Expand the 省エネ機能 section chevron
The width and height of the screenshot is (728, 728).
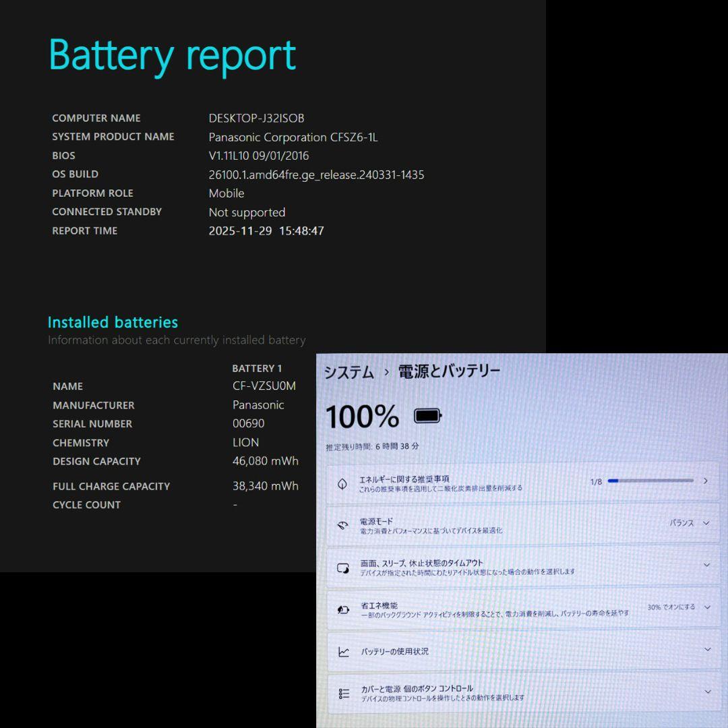point(707,607)
